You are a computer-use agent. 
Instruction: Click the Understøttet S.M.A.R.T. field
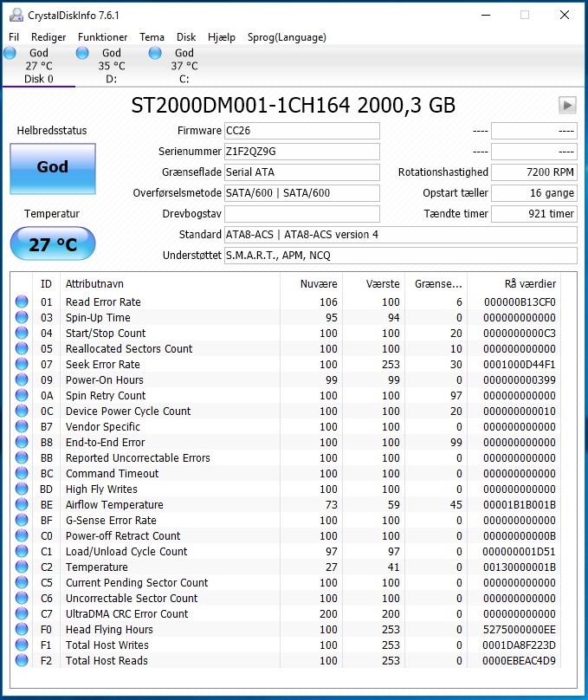click(401, 256)
